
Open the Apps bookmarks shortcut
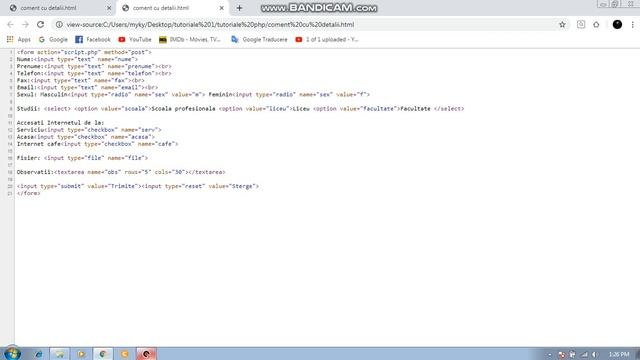click(x=19, y=40)
